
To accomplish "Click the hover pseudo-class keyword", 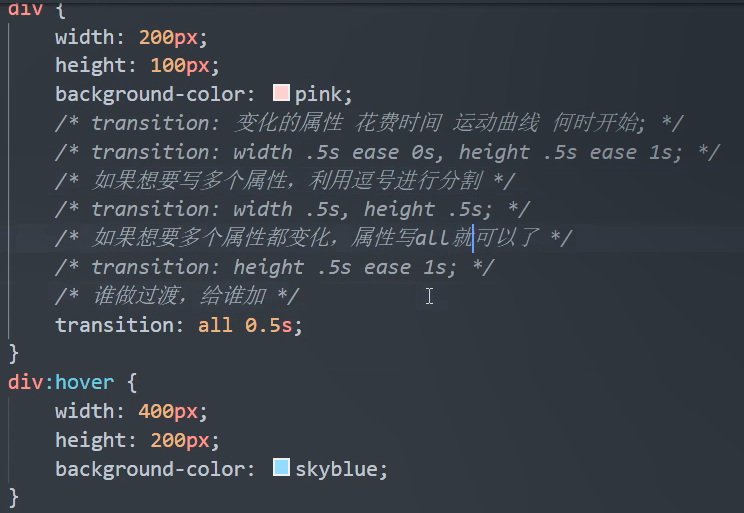I will (85, 382).
